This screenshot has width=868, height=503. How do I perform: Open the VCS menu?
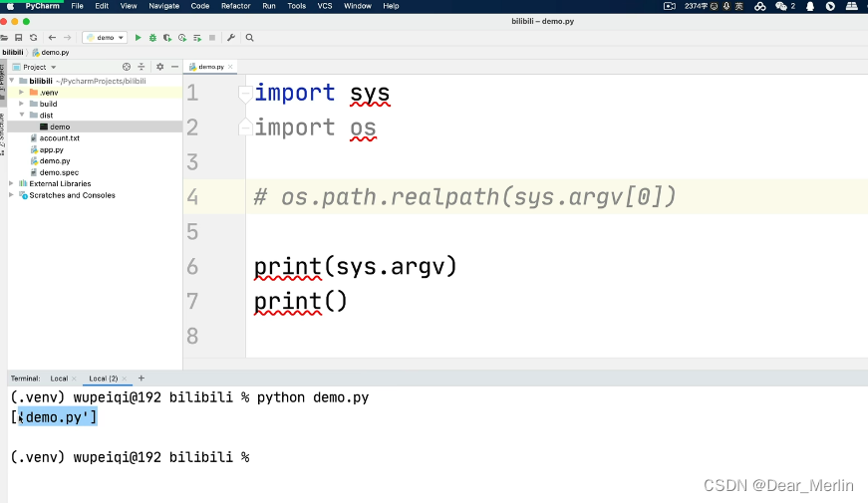click(325, 6)
